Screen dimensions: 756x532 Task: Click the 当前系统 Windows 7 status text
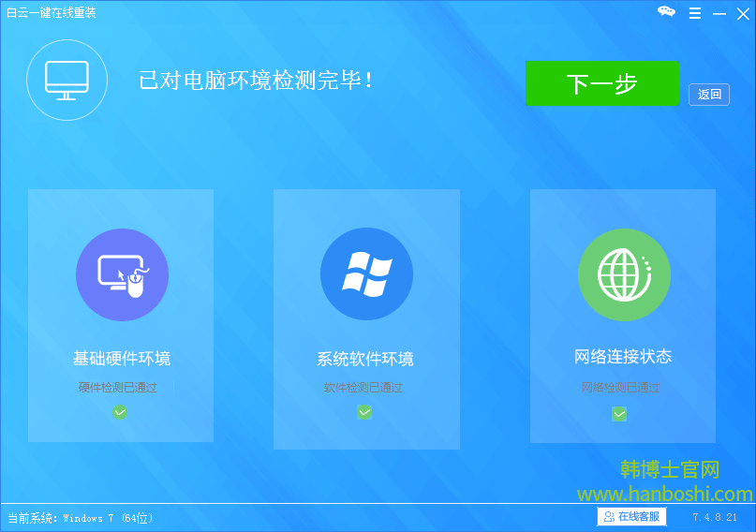(x=81, y=518)
